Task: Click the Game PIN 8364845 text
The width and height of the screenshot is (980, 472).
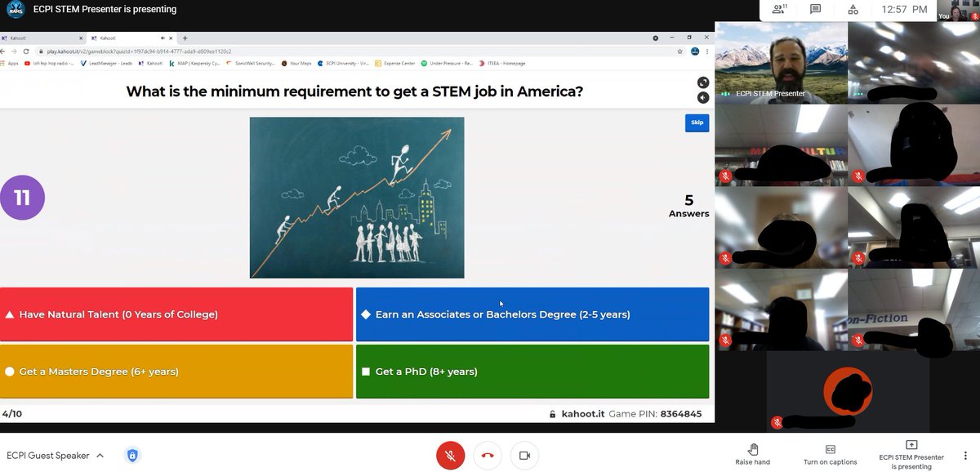Action: (655, 414)
